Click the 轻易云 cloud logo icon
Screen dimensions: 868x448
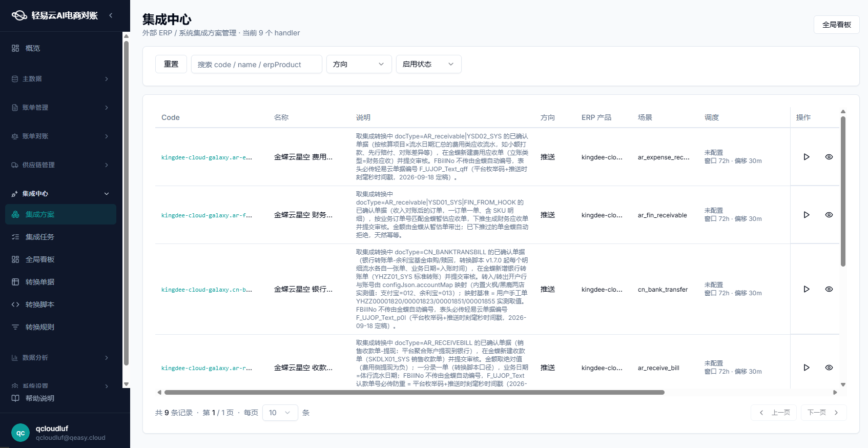pos(19,15)
